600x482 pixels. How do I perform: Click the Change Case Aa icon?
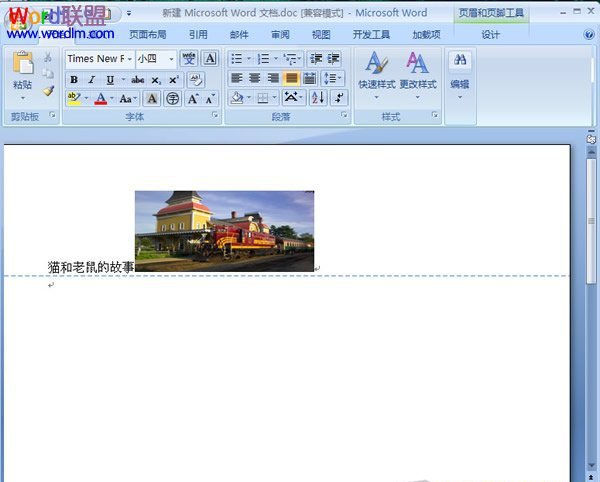tap(126, 99)
